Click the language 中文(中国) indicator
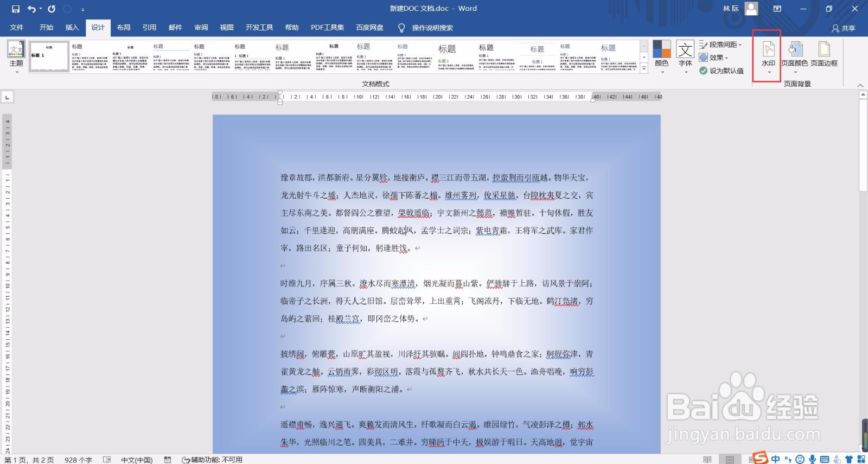 [137, 460]
